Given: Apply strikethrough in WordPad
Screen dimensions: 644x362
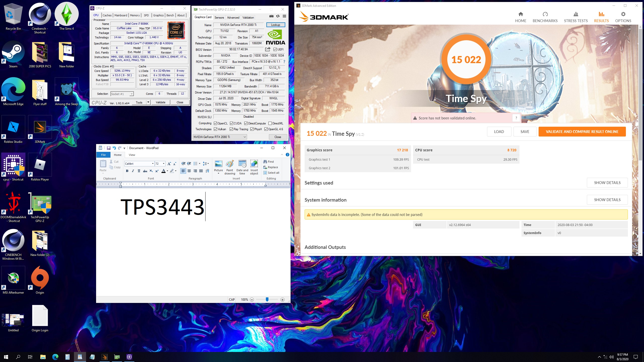Looking at the screenshot, I should (x=145, y=171).
